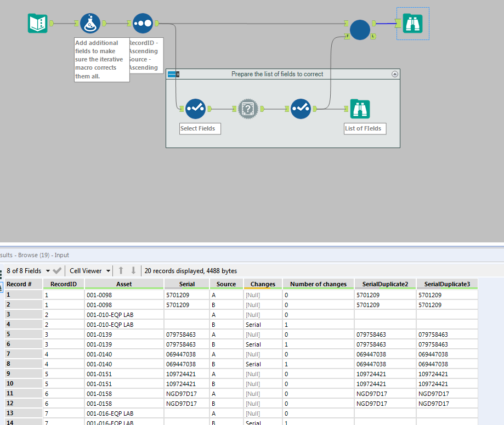Select the green Input Data book tool
Image resolution: width=504 pixels, height=425 pixels.
click(x=38, y=23)
